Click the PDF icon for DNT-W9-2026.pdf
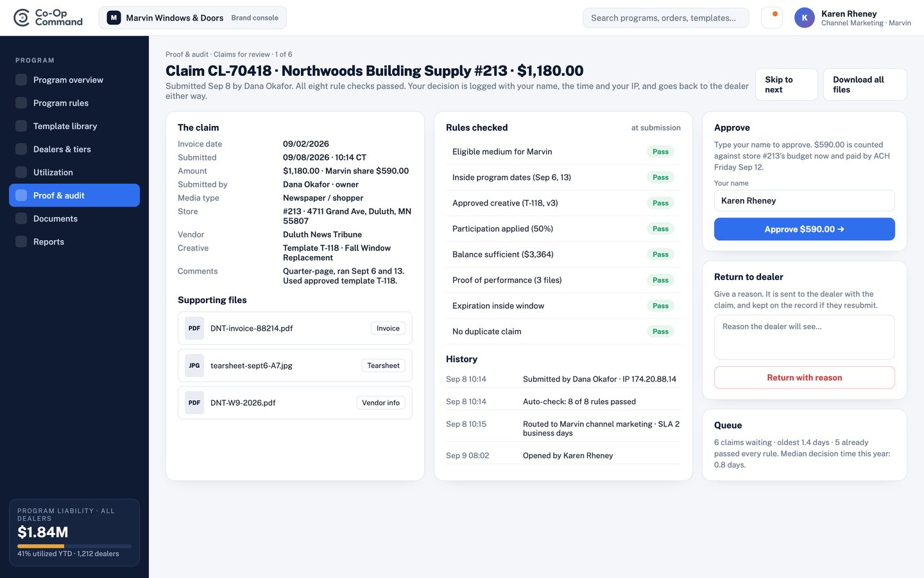The height and width of the screenshot is (578, 924). coord(194,403)
